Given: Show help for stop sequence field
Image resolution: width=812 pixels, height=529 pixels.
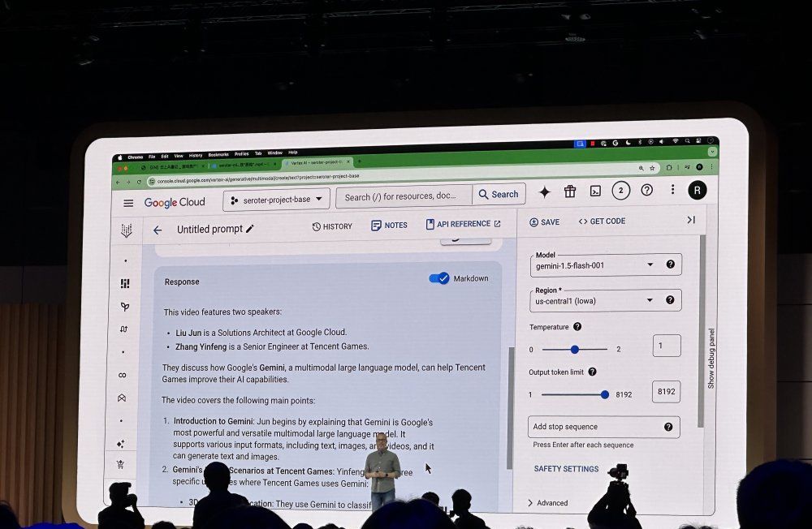Looking at the screenshot, I should 668,427.
